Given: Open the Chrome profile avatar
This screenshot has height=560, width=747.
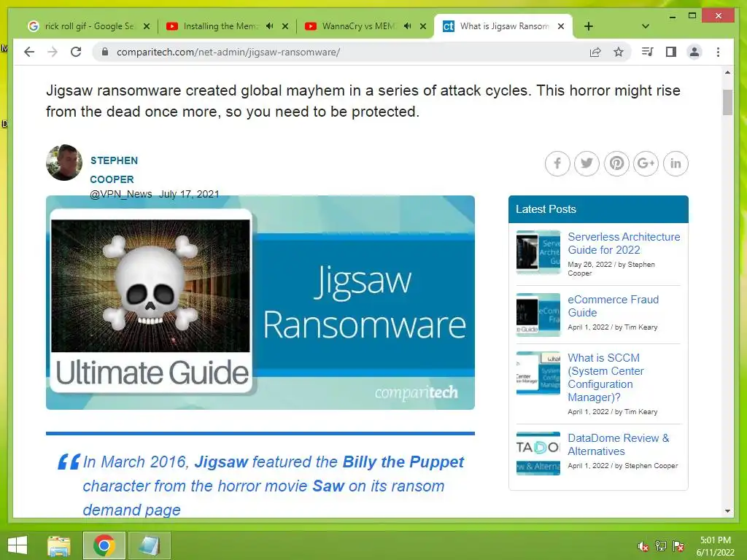Looking at the screenshot, I should 694,52.
